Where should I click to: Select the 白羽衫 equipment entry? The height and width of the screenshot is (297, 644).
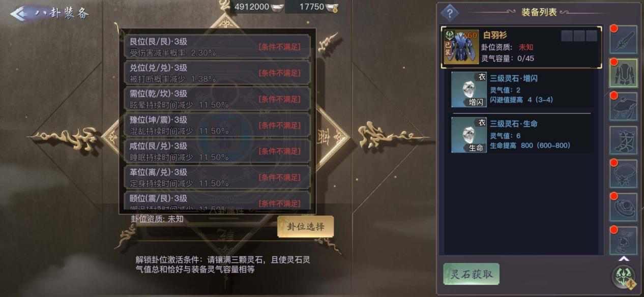pos(521,47)
